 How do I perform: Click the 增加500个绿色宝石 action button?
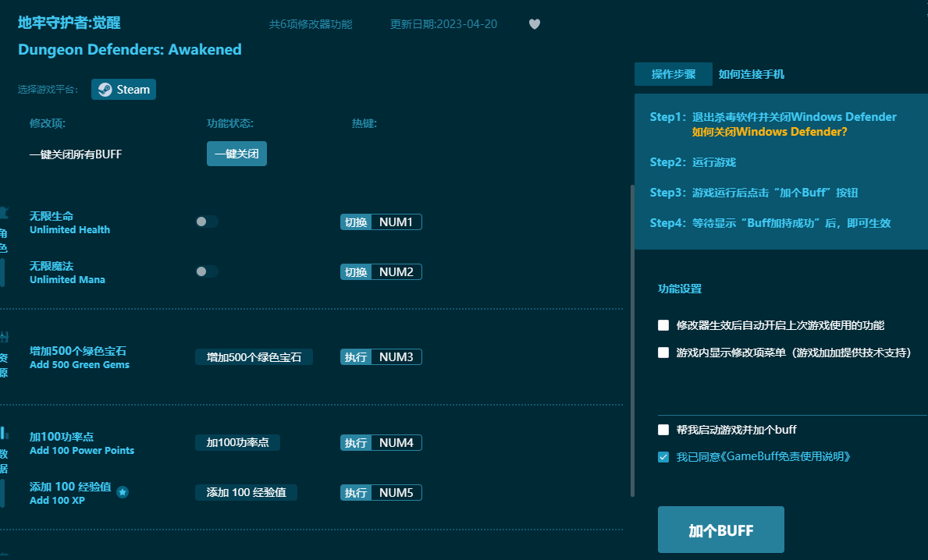254,357
